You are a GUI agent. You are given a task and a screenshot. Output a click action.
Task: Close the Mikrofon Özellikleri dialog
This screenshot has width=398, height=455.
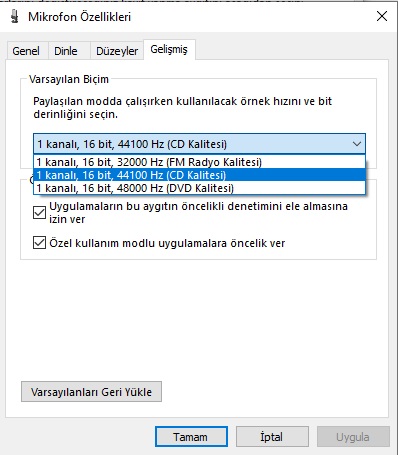(382, 16)
